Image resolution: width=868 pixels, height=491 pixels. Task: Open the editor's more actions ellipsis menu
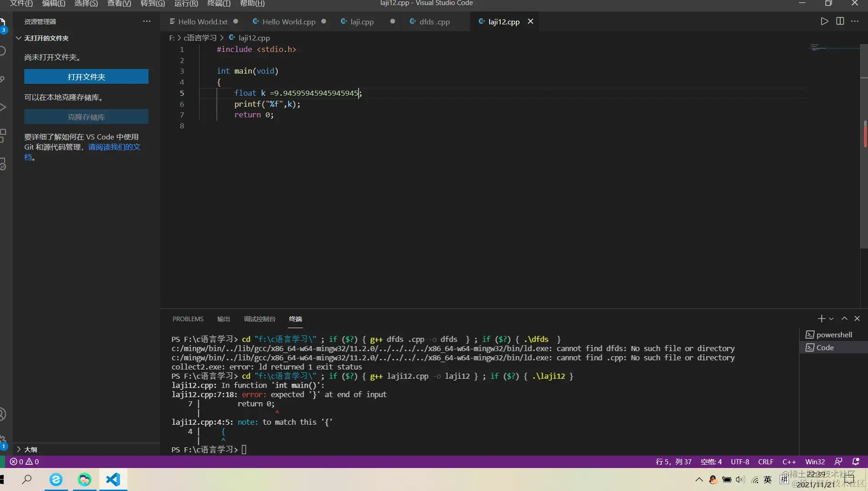coord(855,21)
